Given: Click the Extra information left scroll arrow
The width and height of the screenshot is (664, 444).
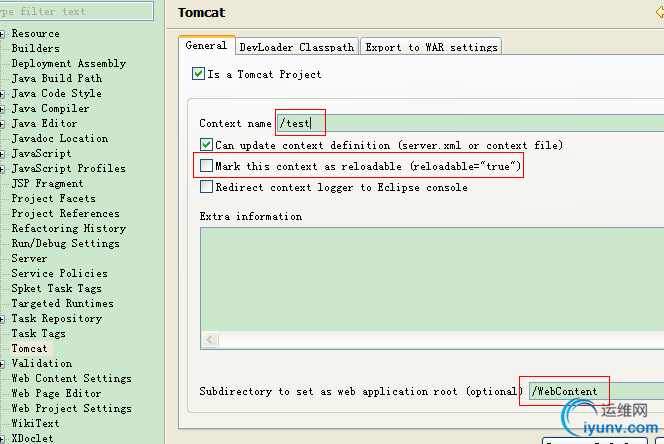Looking at the screenshot, I should pyautogui.click(x=210, y=339).
